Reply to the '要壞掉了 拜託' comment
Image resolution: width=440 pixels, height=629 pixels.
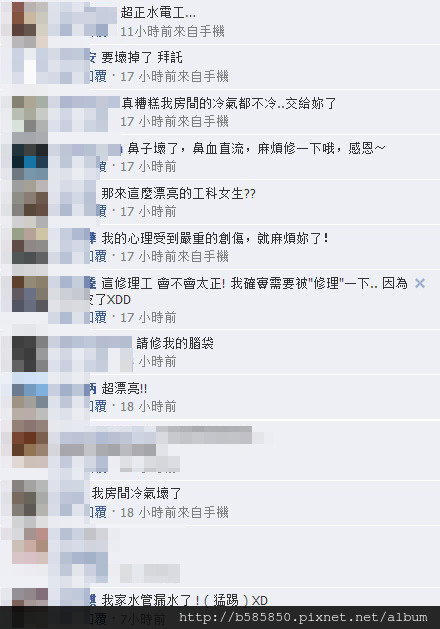coord(97,76)
